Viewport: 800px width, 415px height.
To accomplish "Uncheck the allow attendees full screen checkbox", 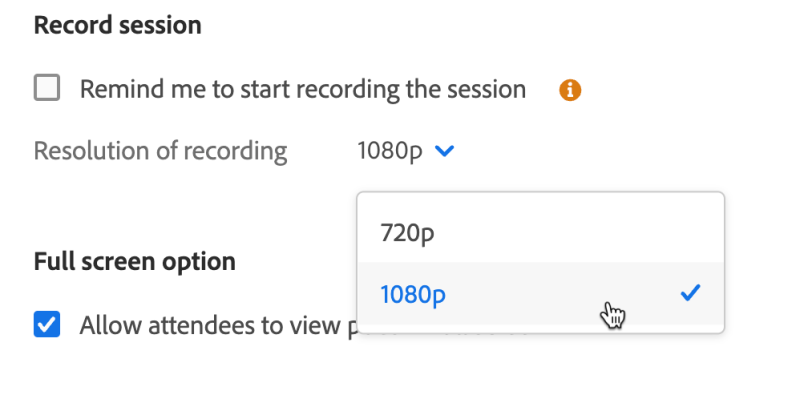I will click(47, 325).
